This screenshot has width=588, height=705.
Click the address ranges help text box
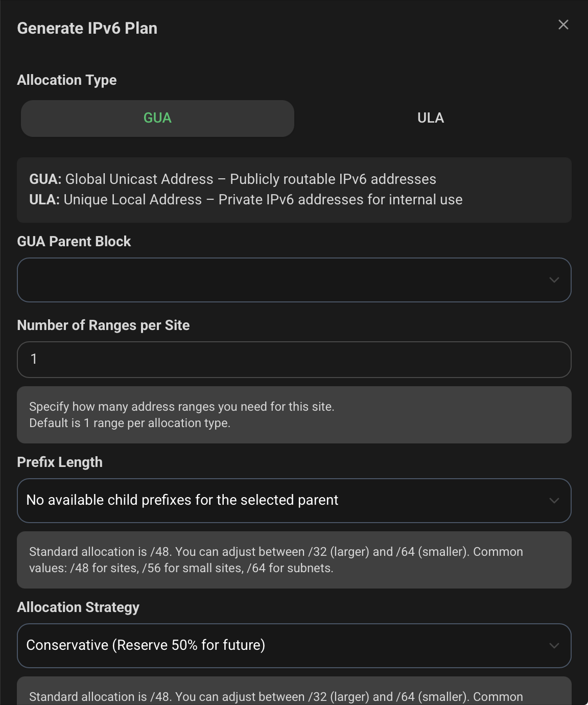[x=294, y=415]
